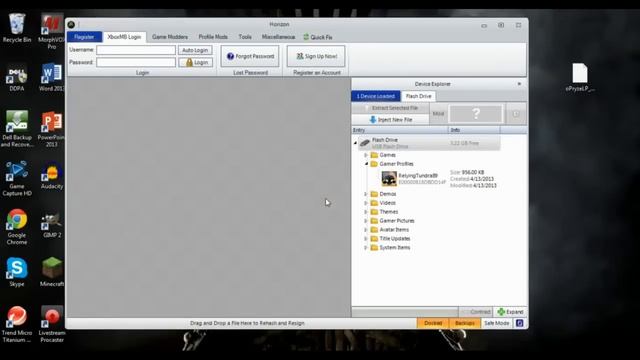Open the Register tab
The height and width of the screenshot is (360, 640).
click(84, 37)
